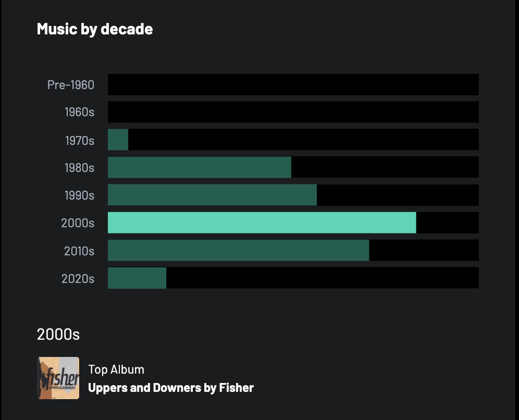Select the 2000s axis label beside the chart
The image size is (519, 420).
[x=78, y=223]
